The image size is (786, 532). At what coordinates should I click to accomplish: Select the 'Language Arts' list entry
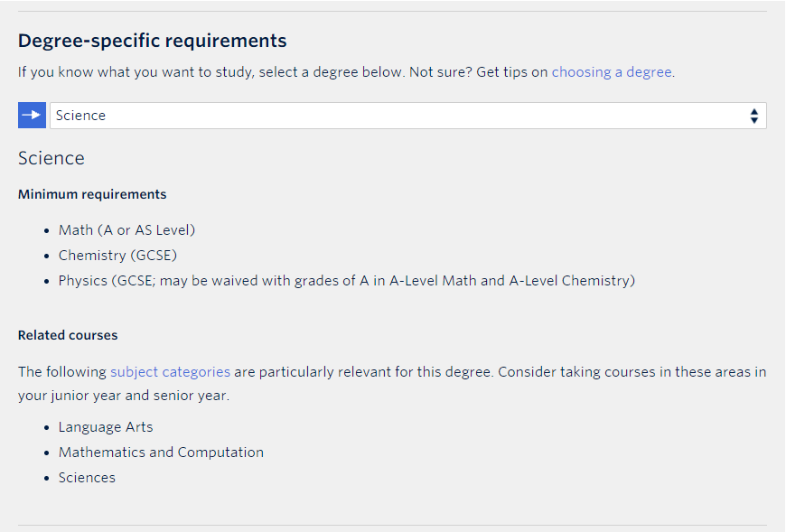tap(106, 427)
